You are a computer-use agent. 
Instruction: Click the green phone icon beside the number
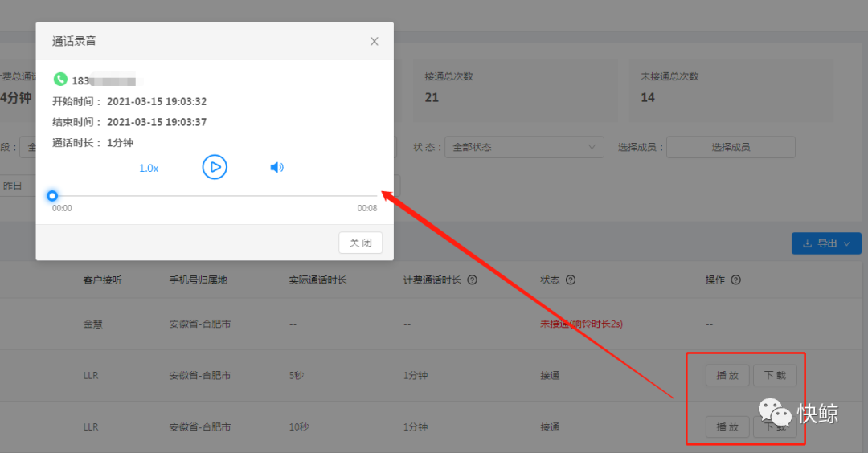click(x=60, y=80)
